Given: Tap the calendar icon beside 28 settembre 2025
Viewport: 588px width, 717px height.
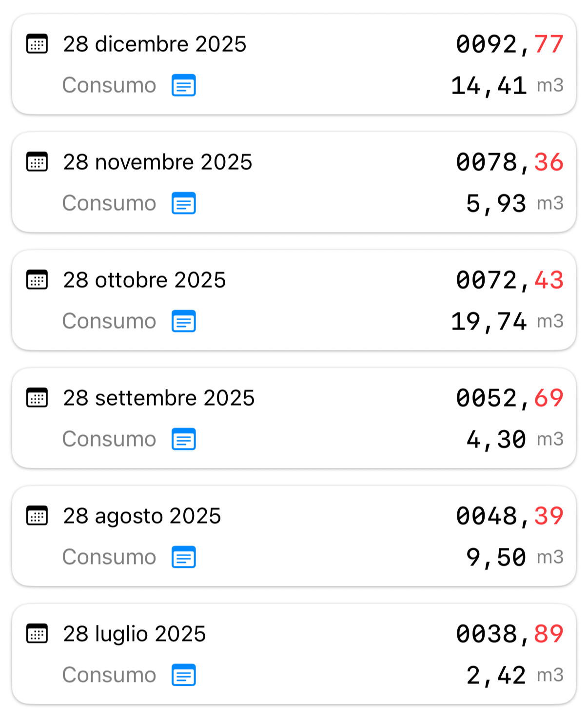Looking at the screenshot, I should pos(37,398).
